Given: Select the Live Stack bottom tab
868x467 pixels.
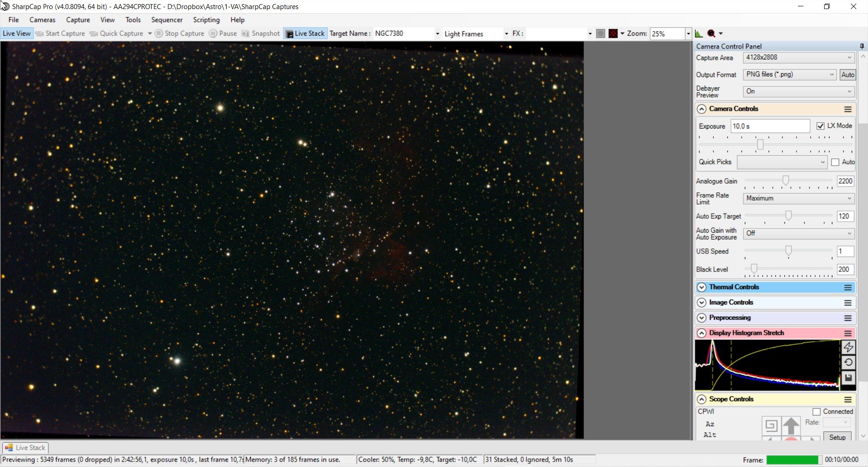Looking at the screenshot, I should click(25, 448).
